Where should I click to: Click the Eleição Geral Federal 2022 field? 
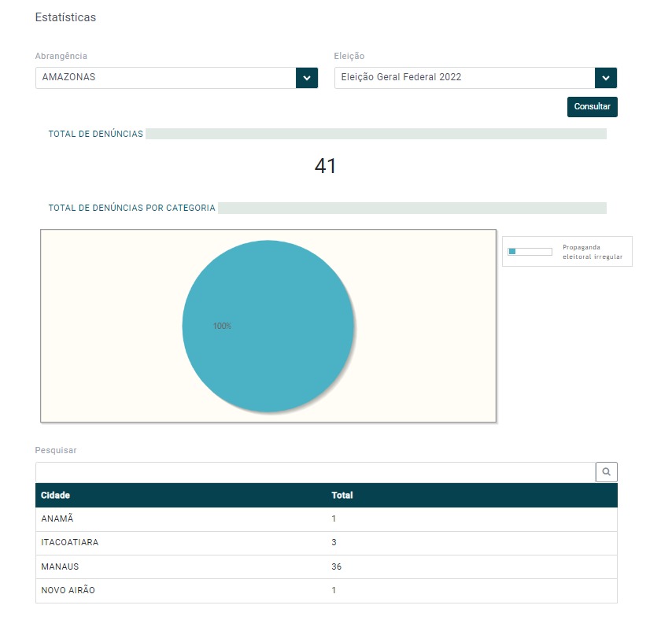pyautogui.click(x=464, y=78)
